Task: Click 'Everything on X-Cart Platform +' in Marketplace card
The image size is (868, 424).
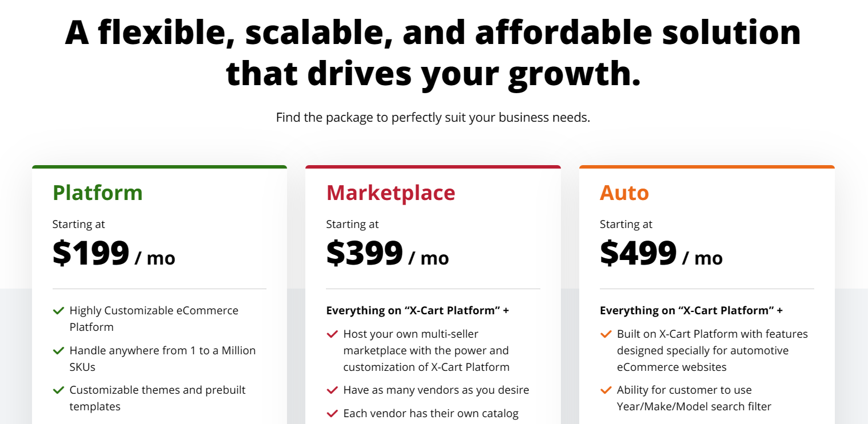Action: pos(417,311)
